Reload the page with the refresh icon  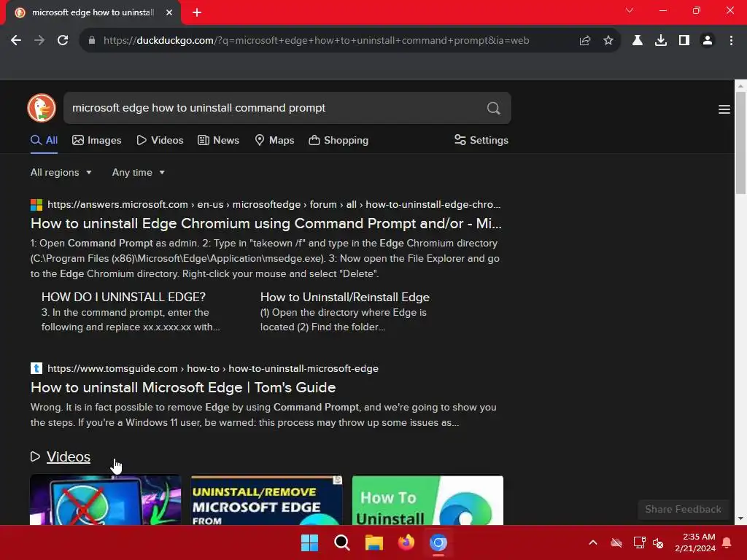[x=63, y=41]
